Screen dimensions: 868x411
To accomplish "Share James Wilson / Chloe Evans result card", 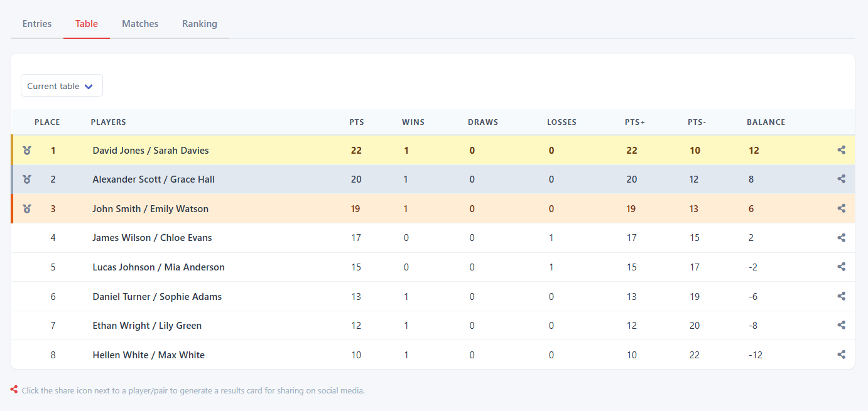I will pos(842,238).
